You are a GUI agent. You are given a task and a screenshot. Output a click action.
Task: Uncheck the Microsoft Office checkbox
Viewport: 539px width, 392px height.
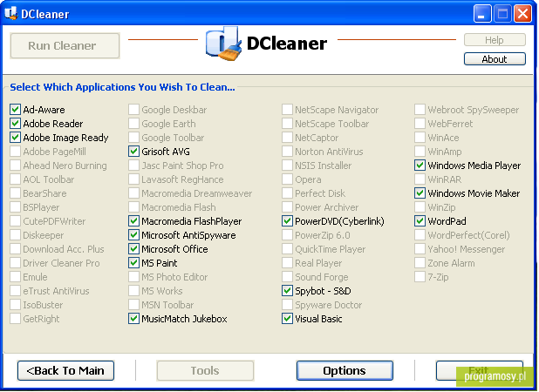point(133,249)
